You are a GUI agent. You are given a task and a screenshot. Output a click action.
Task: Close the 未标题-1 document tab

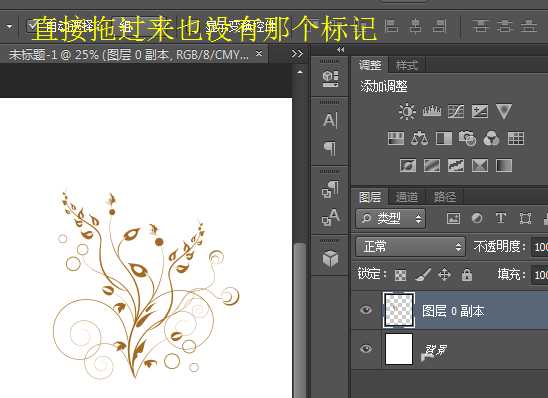pyautogui.click(x=259, y=54)
